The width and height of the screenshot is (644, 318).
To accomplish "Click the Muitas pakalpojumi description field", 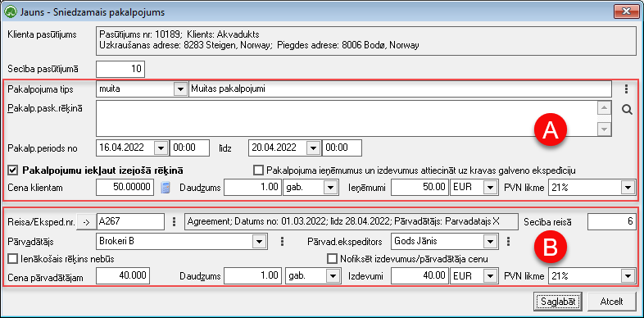I will tap(400, 89).
